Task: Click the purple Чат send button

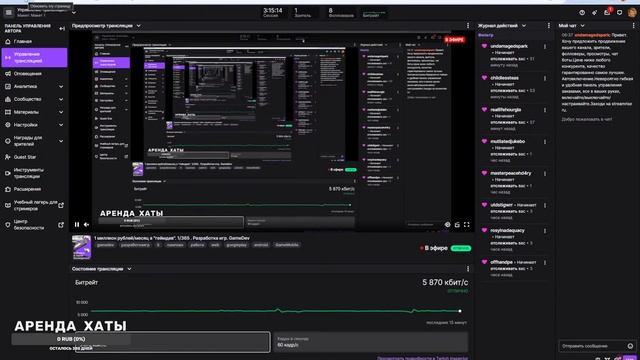Action: click(630, 358)
